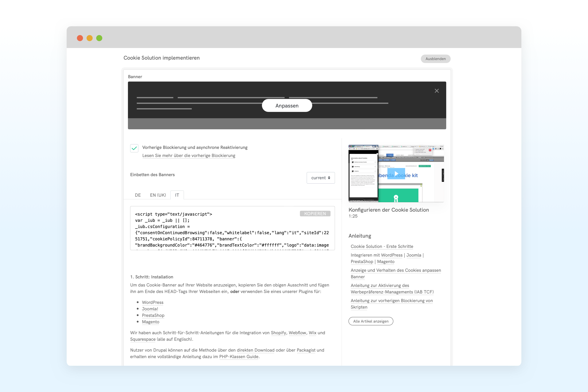Switch to the EN (UK) tab
The image size is (588, 392).
coord(158,195)
